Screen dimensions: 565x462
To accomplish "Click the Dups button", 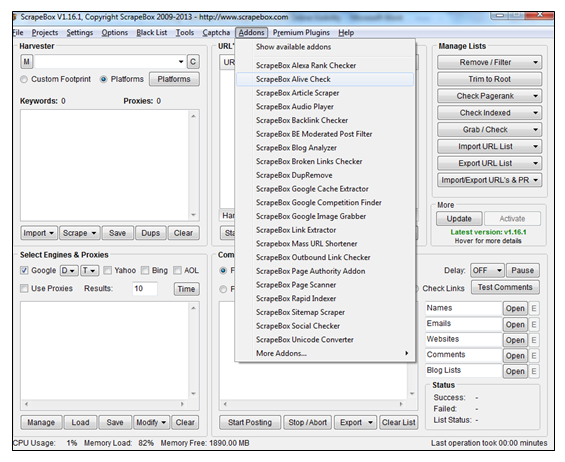I will 151,233.
